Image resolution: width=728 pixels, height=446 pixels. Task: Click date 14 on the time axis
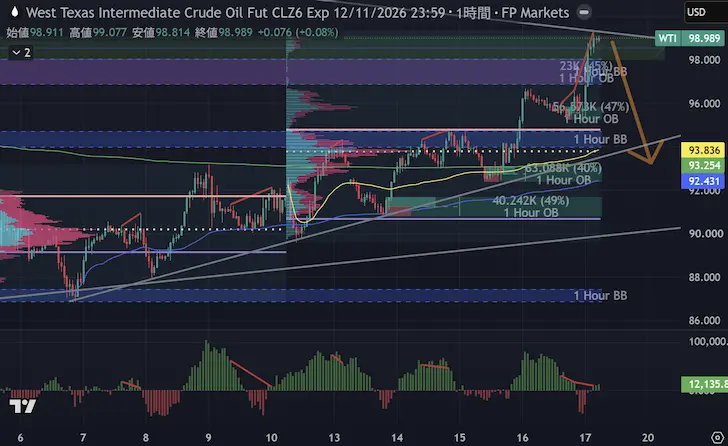pyautogui.click(x=397, y=438)
